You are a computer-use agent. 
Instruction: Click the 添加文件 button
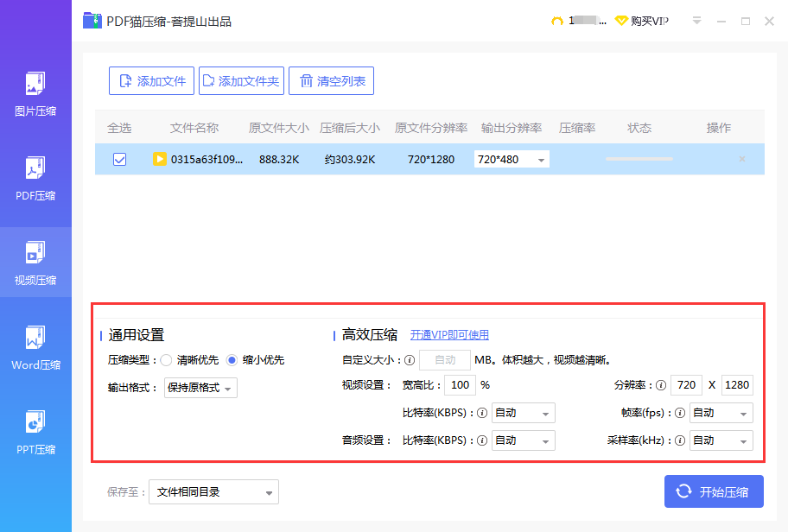click(151, 81)
